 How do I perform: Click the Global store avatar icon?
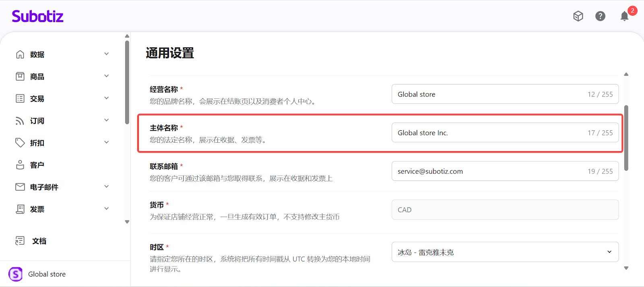tap(16, 274)
